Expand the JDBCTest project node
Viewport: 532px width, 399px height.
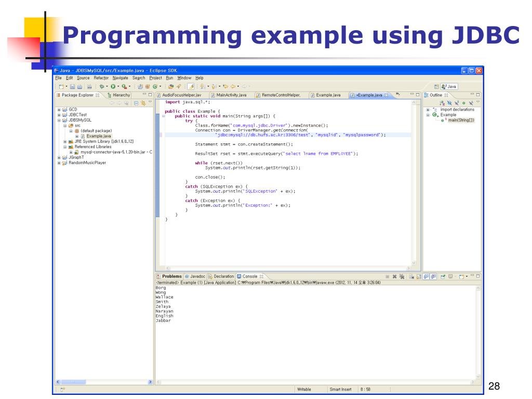[x=59, y=115]
